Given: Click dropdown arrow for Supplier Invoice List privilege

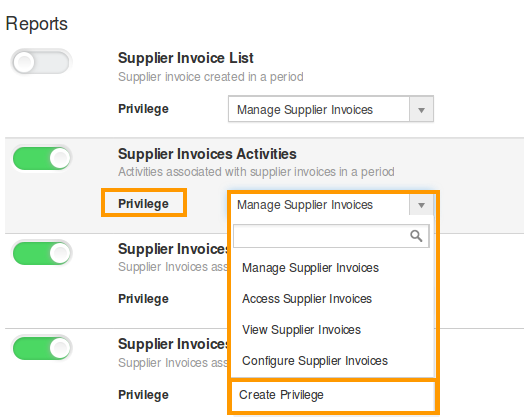Looking at the screenshot, I should click(421, 110).
